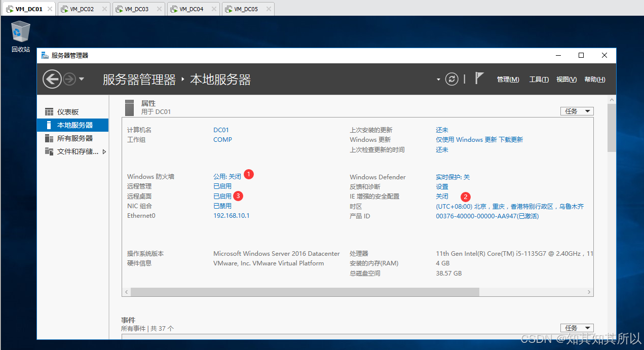Click the 所有事件 | 共 37 个 text
Image resolution: width=644 pixels, height=350 pixels.
click(147, 328)
